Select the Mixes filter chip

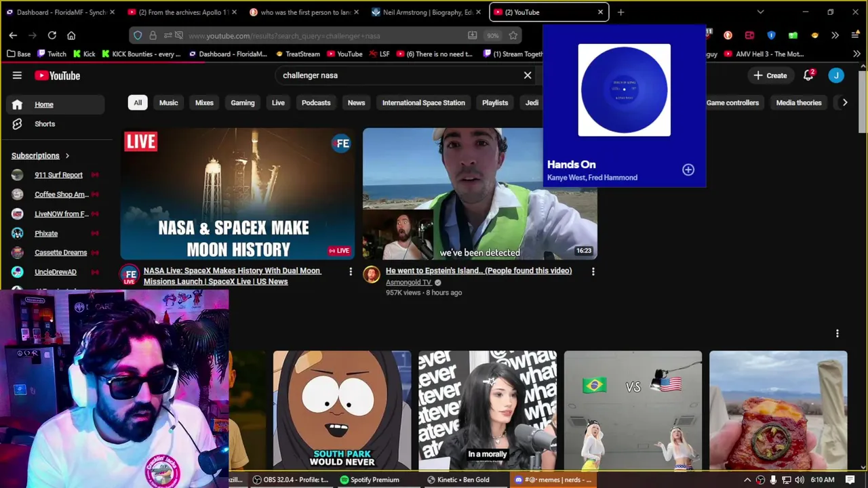[204, 102]
